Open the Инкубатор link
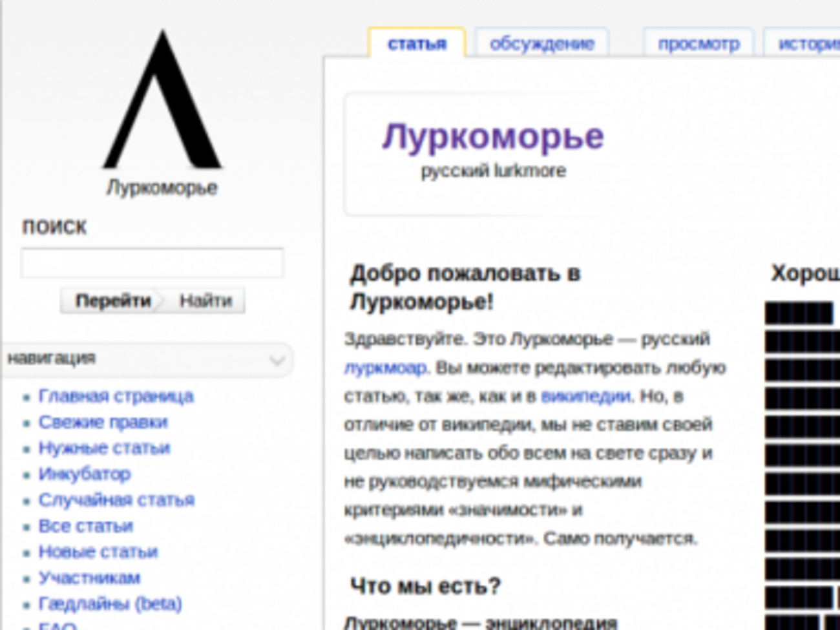 84,474
